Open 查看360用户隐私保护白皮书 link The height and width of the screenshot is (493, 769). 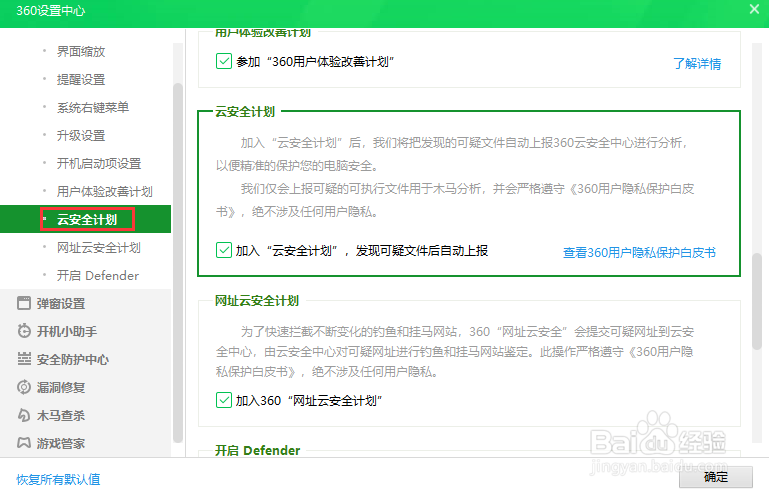(x=639, y=253)
